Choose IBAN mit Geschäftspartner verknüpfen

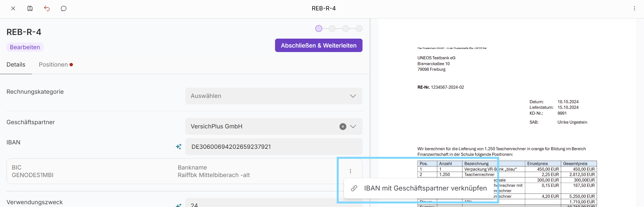[419, 188]
